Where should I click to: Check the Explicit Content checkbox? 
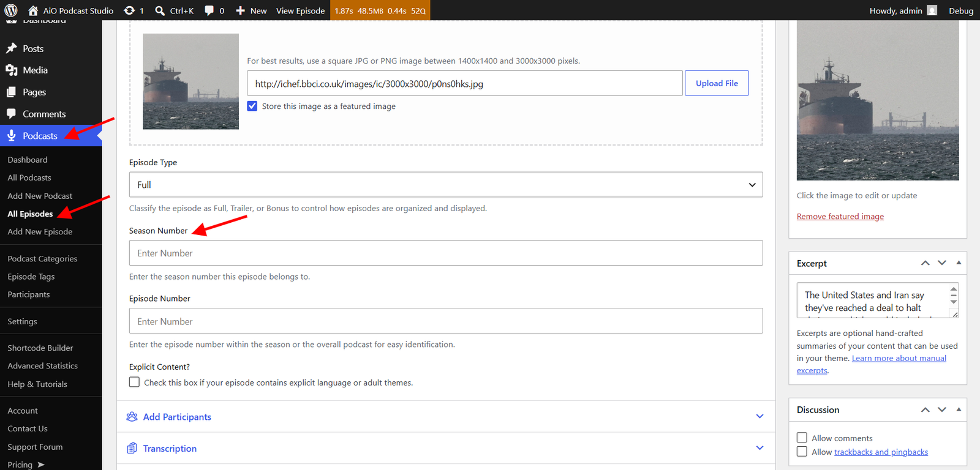coord(134,382)
